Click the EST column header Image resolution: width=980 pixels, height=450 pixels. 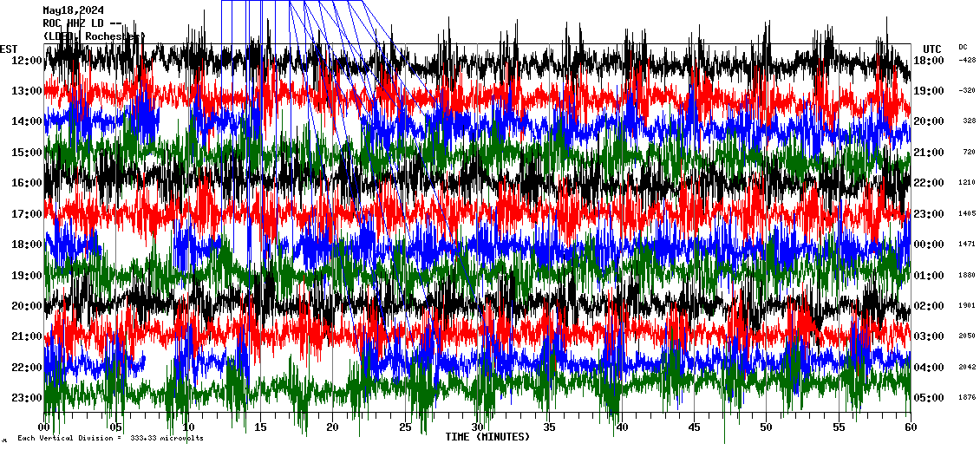pyautogui.click(x=9, y=49)
